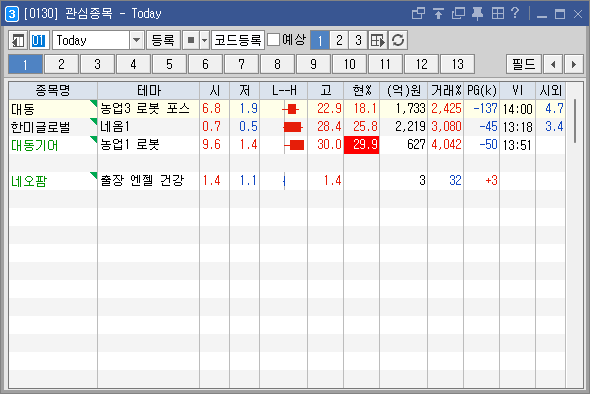Click the stop square icon button
The width and height of the screenshot is (590, 394).
coord(191,40)
